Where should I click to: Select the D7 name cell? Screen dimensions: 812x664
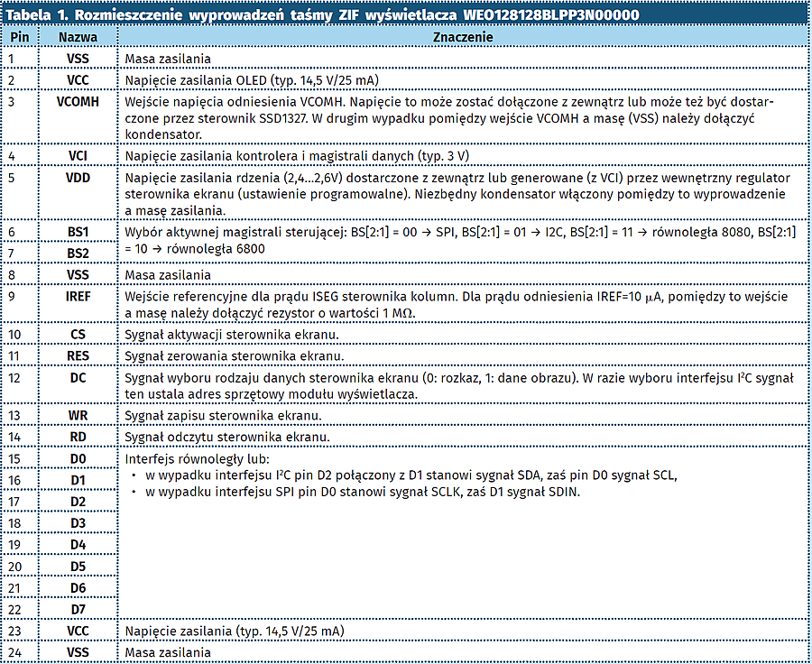click(78, 609)
